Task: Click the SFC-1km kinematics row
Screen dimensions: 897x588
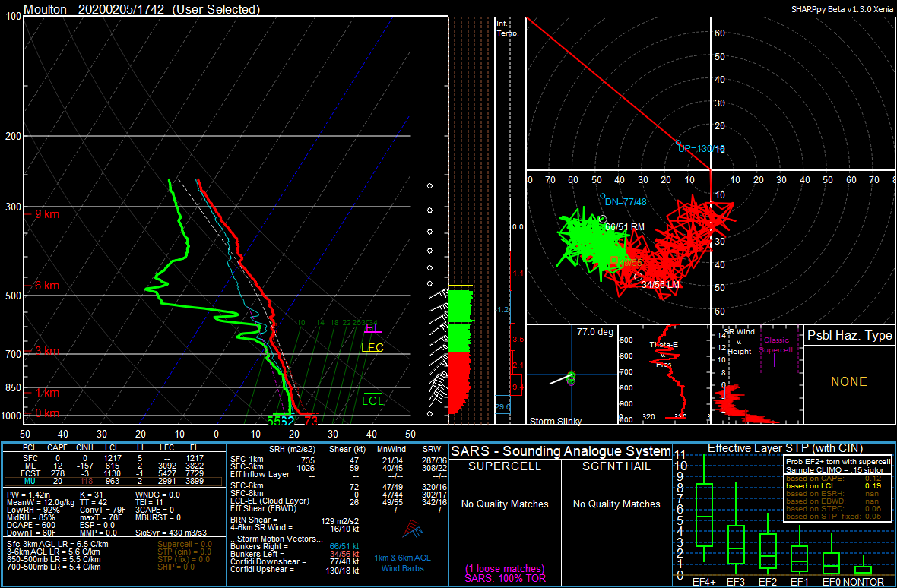Action: (337, 459)
